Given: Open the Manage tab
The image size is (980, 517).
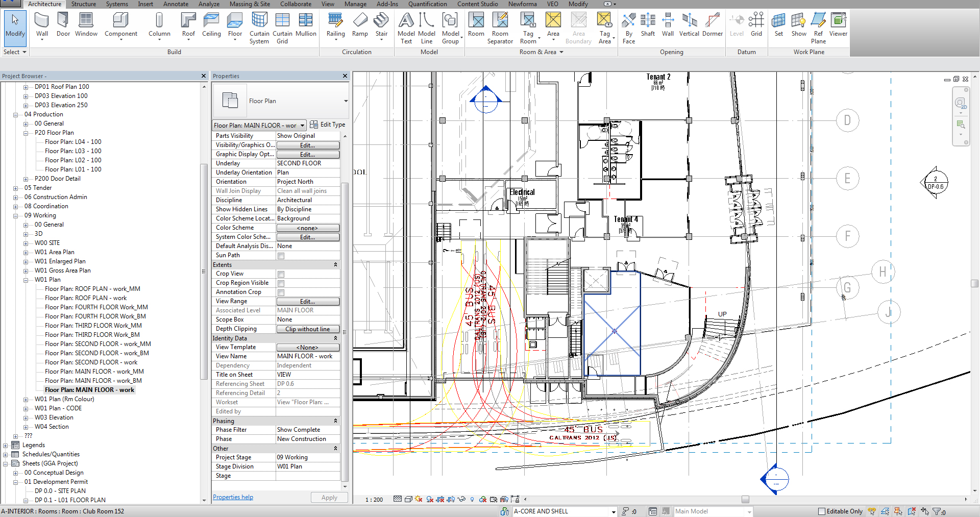Looking at the screenshot, I should coord(355,4).
